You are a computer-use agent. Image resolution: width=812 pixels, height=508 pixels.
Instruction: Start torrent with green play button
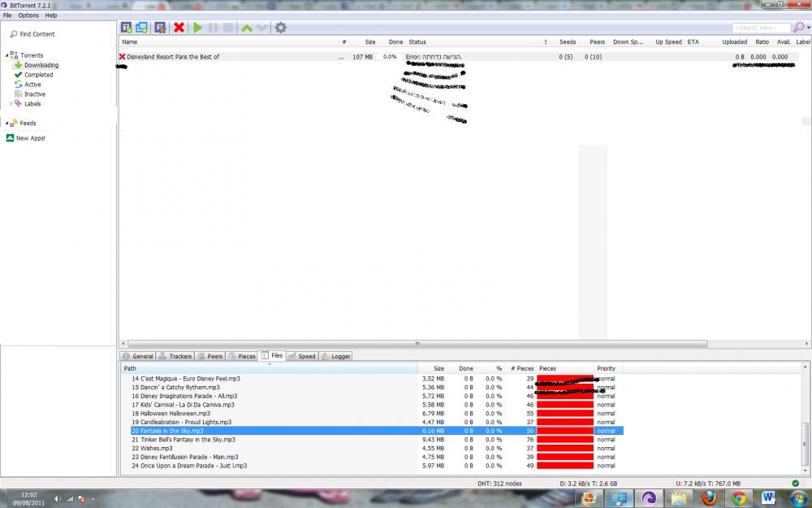click(197, 28)
